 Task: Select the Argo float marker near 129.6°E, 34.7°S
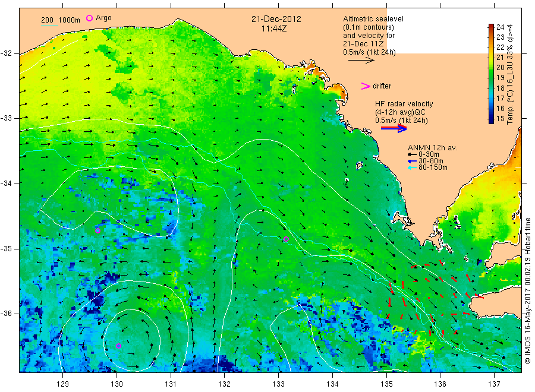pyautogui.click(x=97, y=231)
